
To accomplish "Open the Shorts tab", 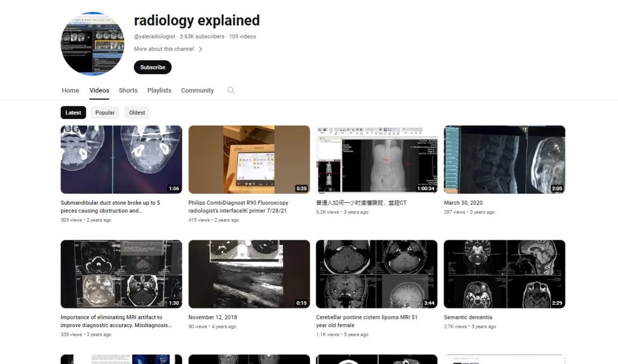I will (x=128, y=91).
